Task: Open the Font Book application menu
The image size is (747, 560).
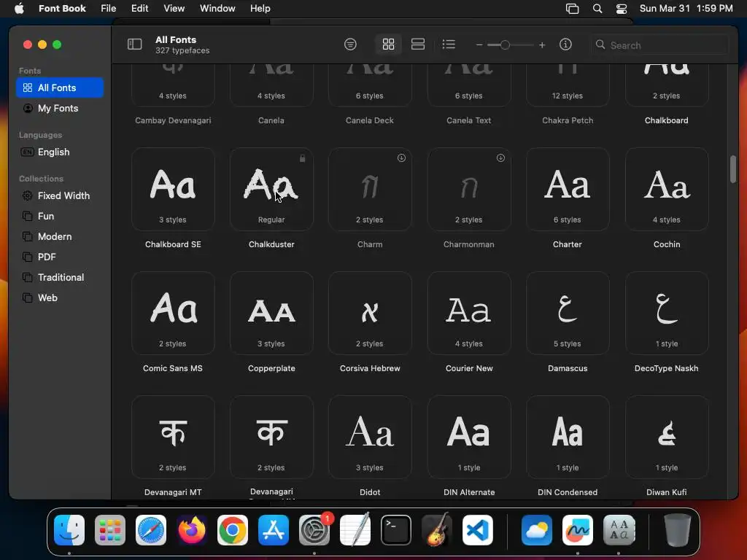Action: coord(62,8)
